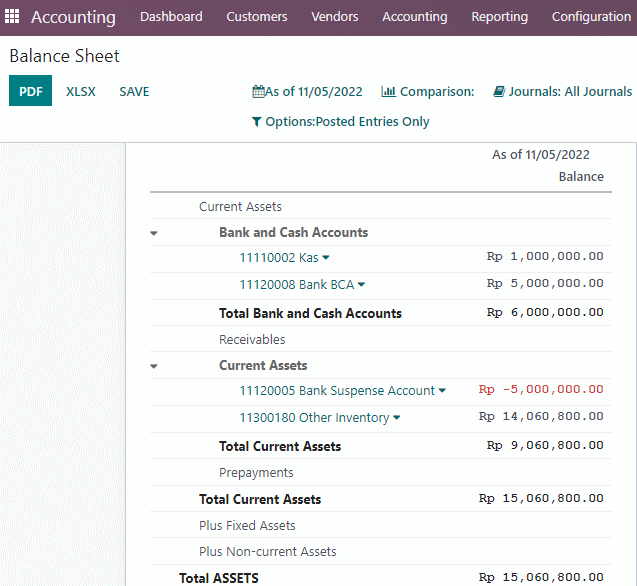Collapse the Bank and Cash Accounts section
The height and width of the screenshot is (586, 637).
(154, 233)
